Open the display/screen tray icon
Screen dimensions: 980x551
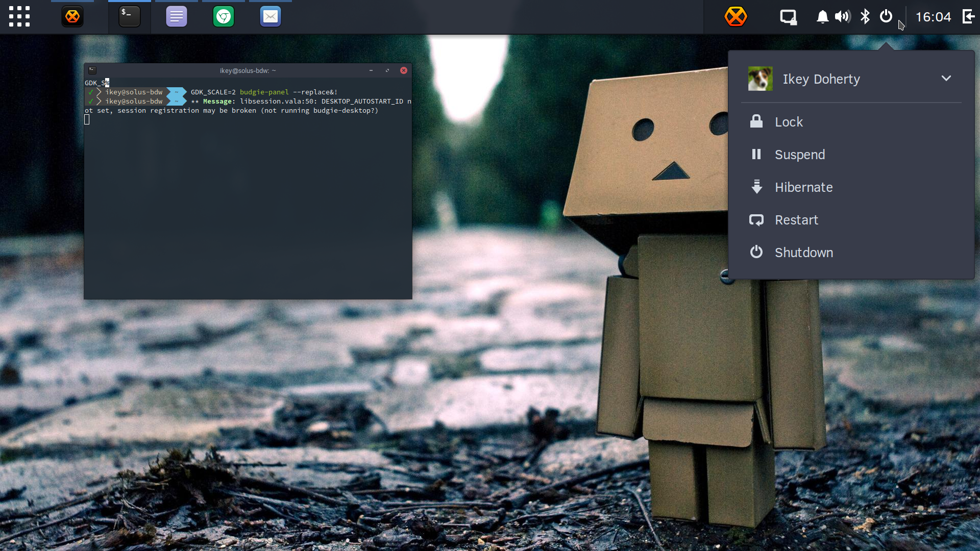[x=789, y=17]
